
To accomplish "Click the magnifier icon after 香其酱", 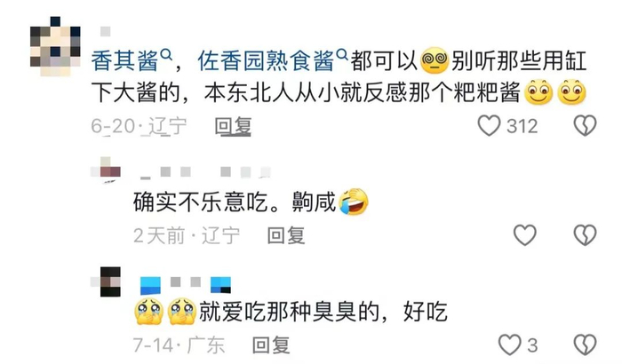I will point(165,54).
